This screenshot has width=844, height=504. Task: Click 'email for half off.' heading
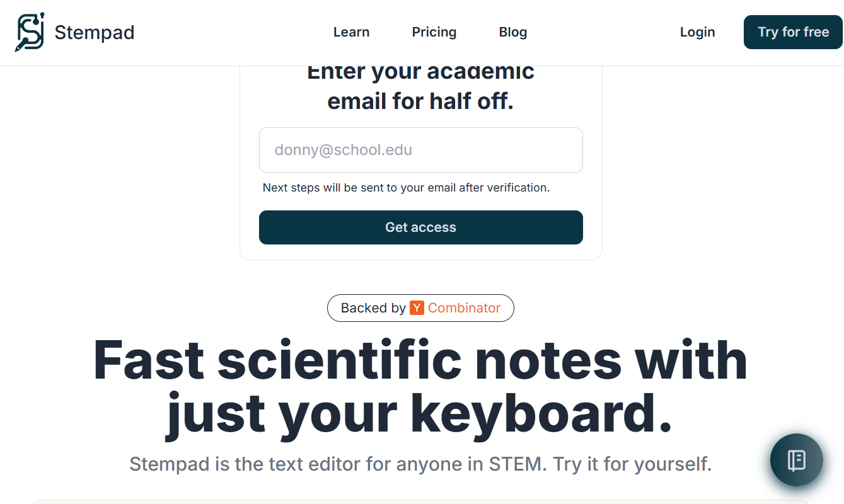tap(420, 101)
